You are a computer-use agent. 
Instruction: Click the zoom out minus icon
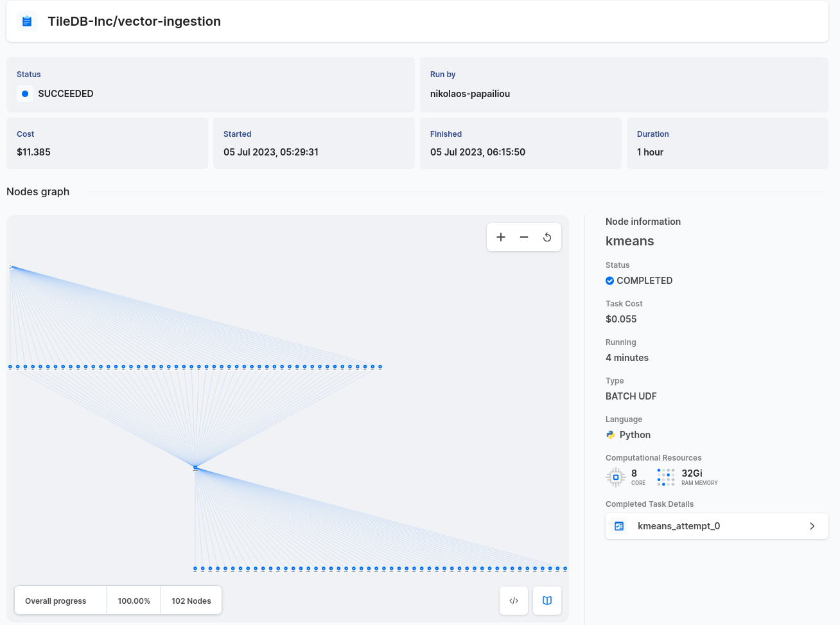524,237
